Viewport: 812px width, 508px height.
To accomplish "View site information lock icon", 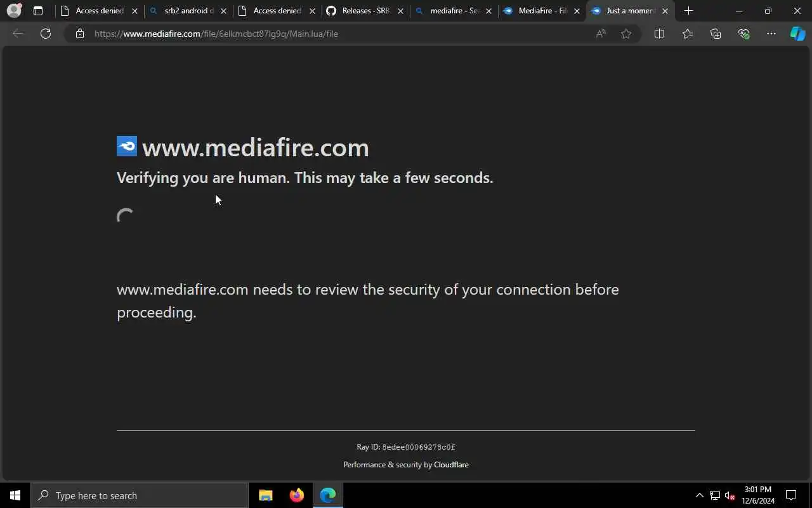I will point(79,34).
